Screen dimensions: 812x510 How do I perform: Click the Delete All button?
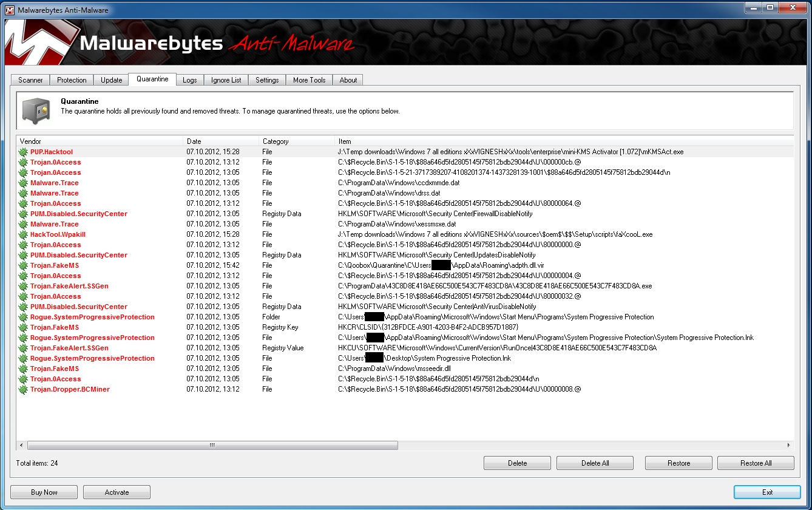595,463
